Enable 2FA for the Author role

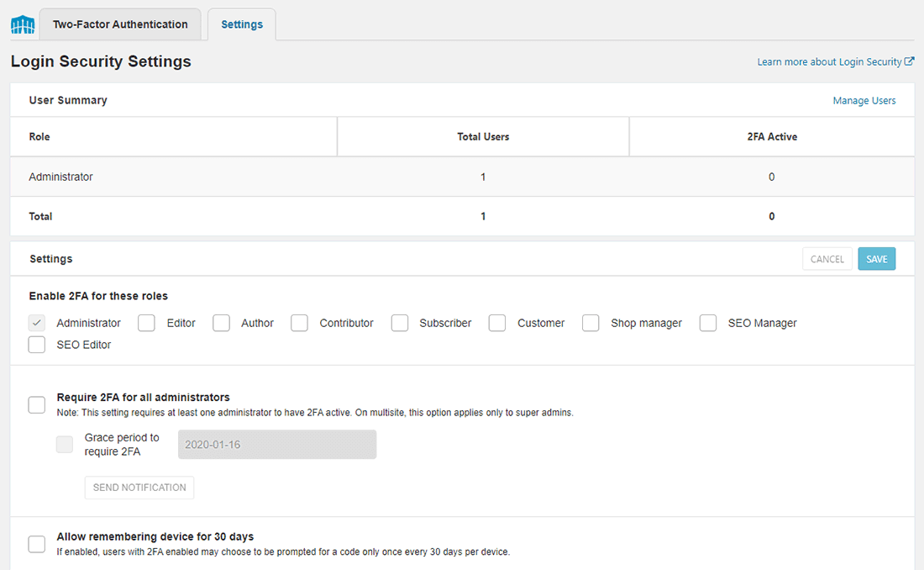(221, 322)
